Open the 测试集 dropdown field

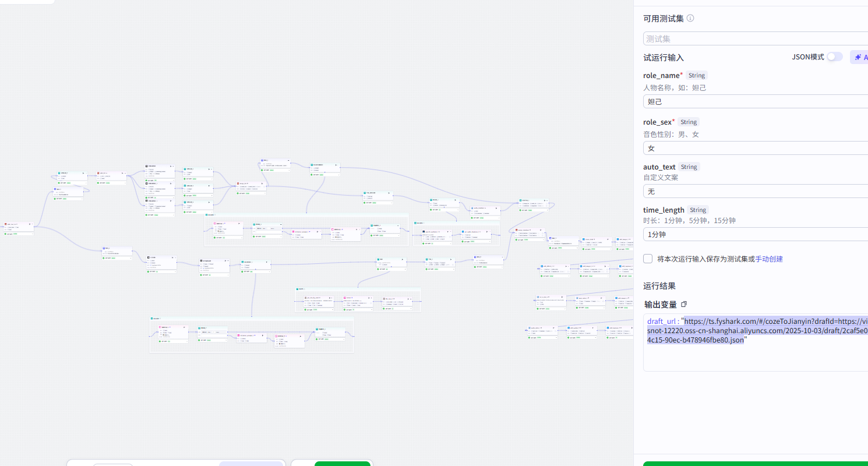tap(756, 38)
